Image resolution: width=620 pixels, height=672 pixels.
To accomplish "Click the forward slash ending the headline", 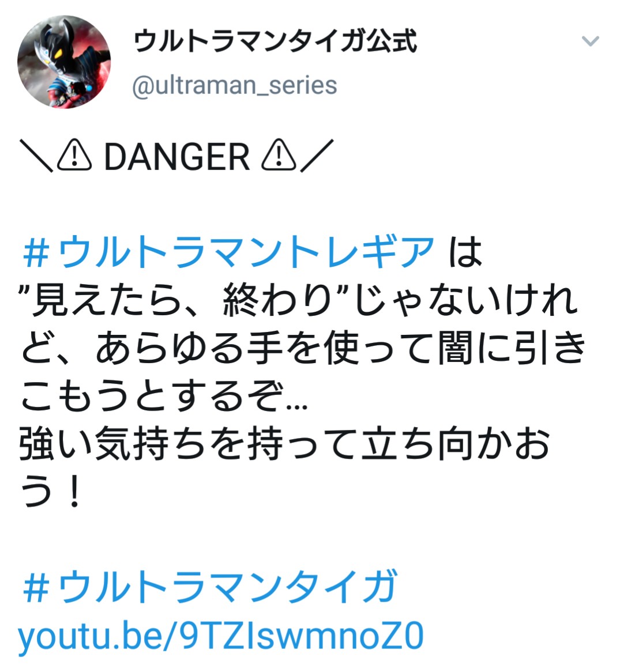I will point(317,156).
